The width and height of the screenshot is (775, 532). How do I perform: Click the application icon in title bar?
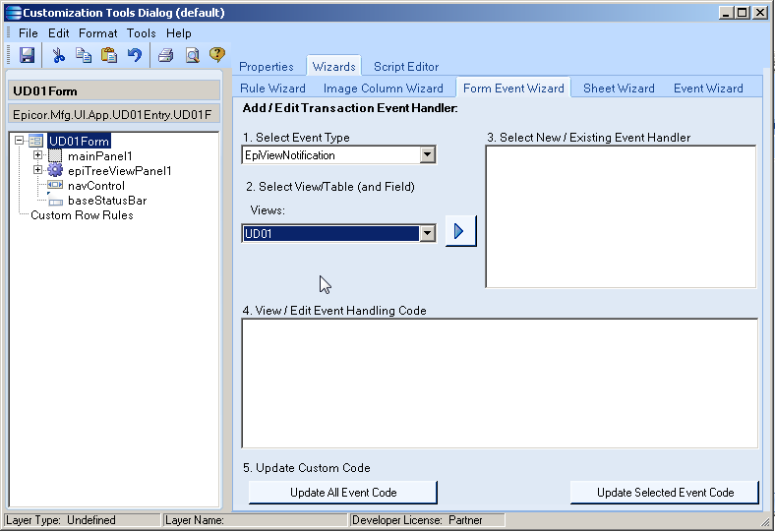[14, 13]
